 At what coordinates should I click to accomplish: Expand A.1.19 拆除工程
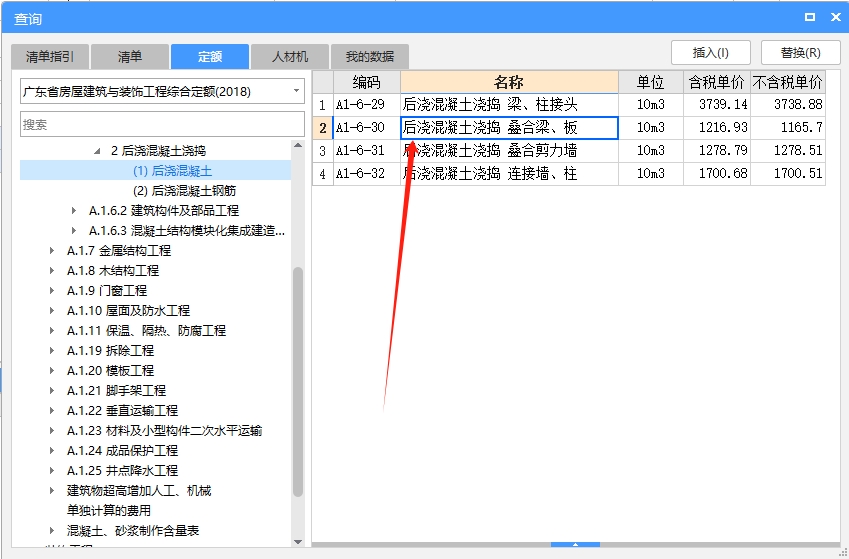(x=52, y=351)
